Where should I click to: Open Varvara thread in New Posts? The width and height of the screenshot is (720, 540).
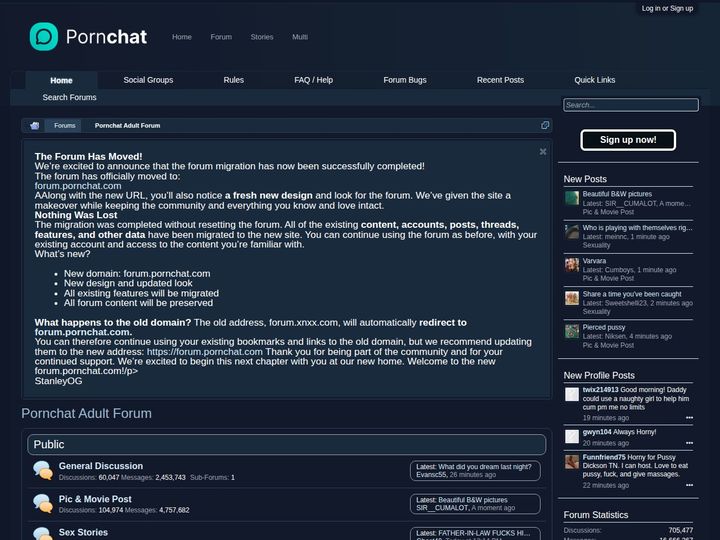tap(594, 261)
